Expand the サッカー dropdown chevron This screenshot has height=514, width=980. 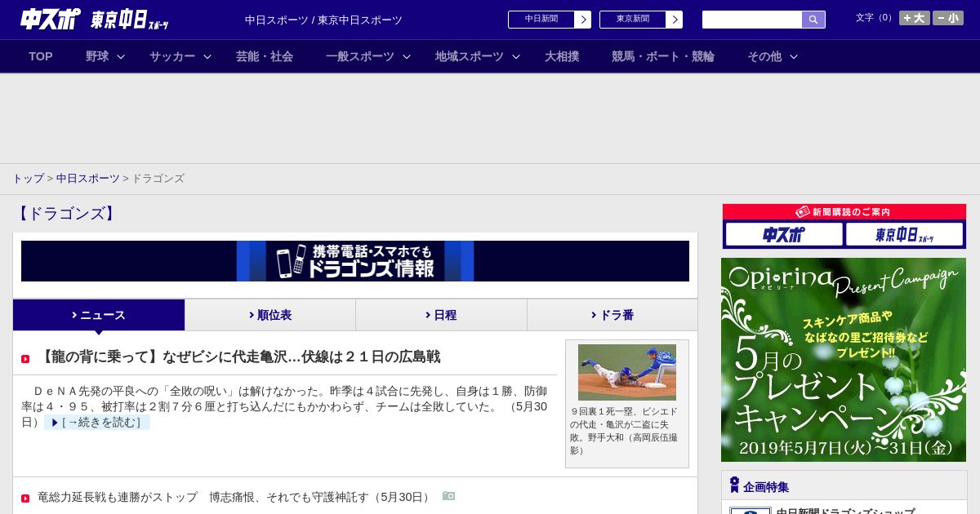point(207,56)
